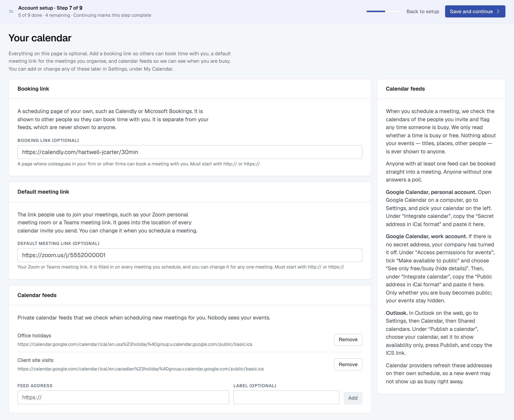The height and width of the screenshot is (420, 514).
Task: Focus the Label (optional) input
Action: pyautogui.click(x=286, y=397)
